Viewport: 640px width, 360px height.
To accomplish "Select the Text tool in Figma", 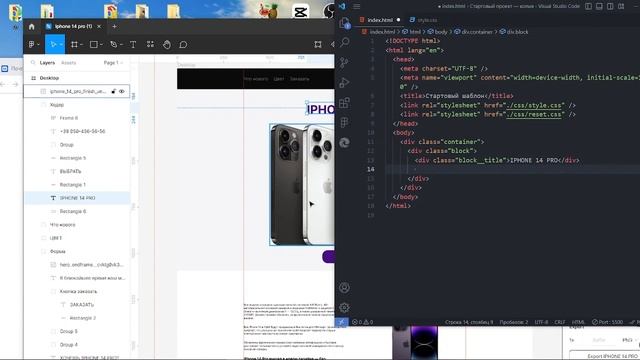I will (x=133, y=44).
